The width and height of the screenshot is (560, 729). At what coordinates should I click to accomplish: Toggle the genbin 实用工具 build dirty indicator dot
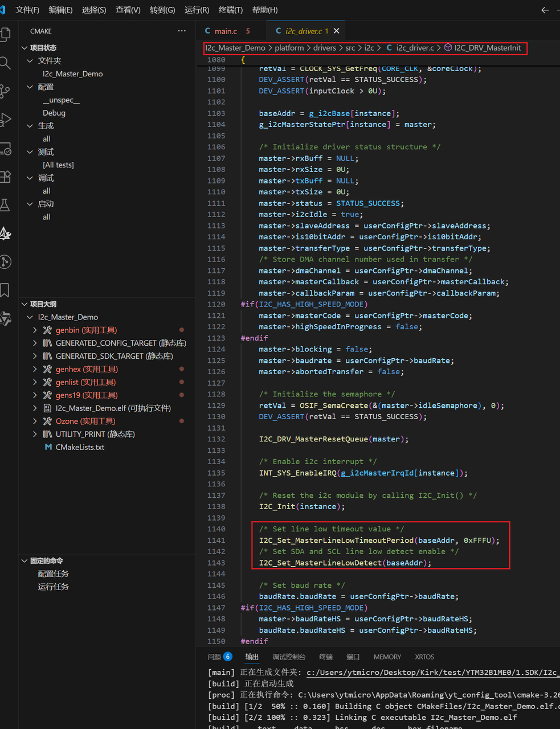point(182,330)
